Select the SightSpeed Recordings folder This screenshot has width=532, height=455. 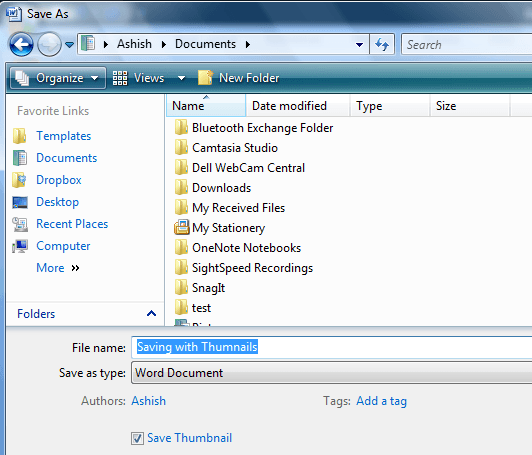coord(252,268)
